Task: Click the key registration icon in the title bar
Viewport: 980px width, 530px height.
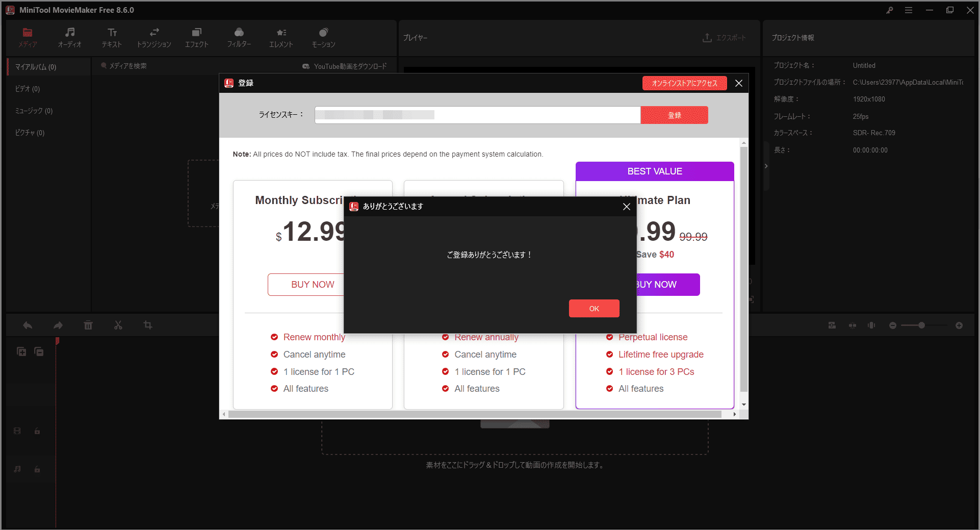Action: pyautogui.click(x=889, y=10)
